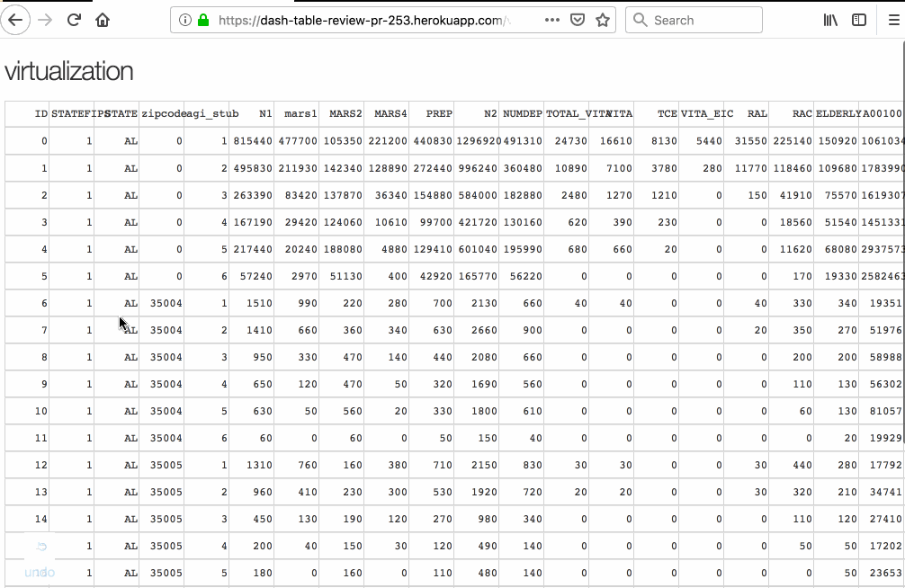Open page actions three-dot menu
Viewport: 905px width, 588px height.
click(551, 20)
